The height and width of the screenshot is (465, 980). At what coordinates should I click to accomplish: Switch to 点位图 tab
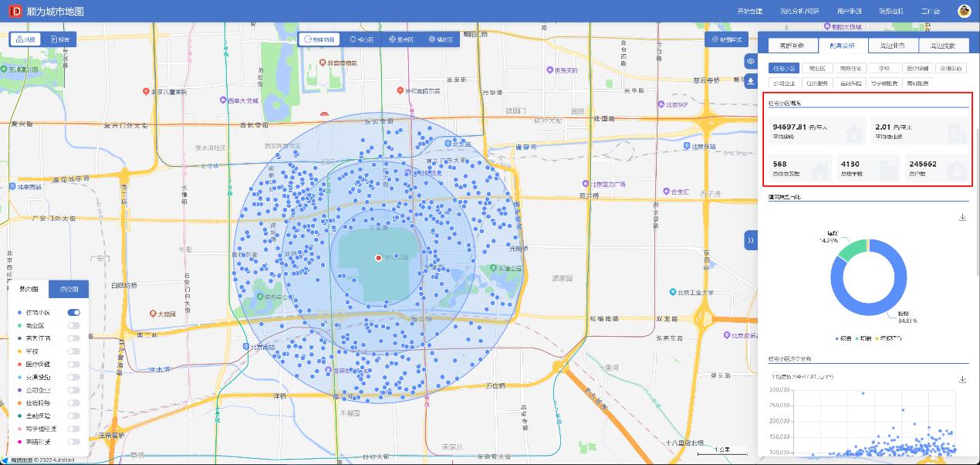(x=69, y=289)
